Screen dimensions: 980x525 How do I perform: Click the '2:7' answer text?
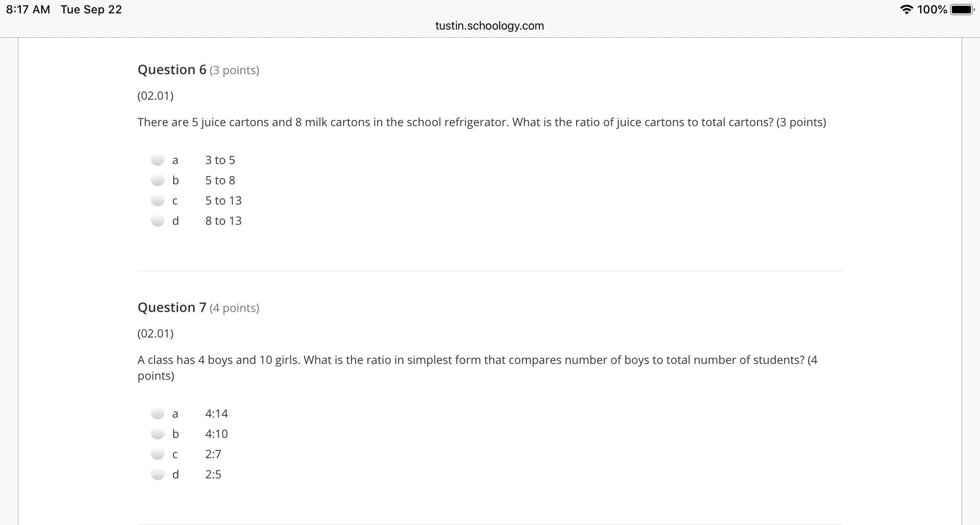coord(213,454)
